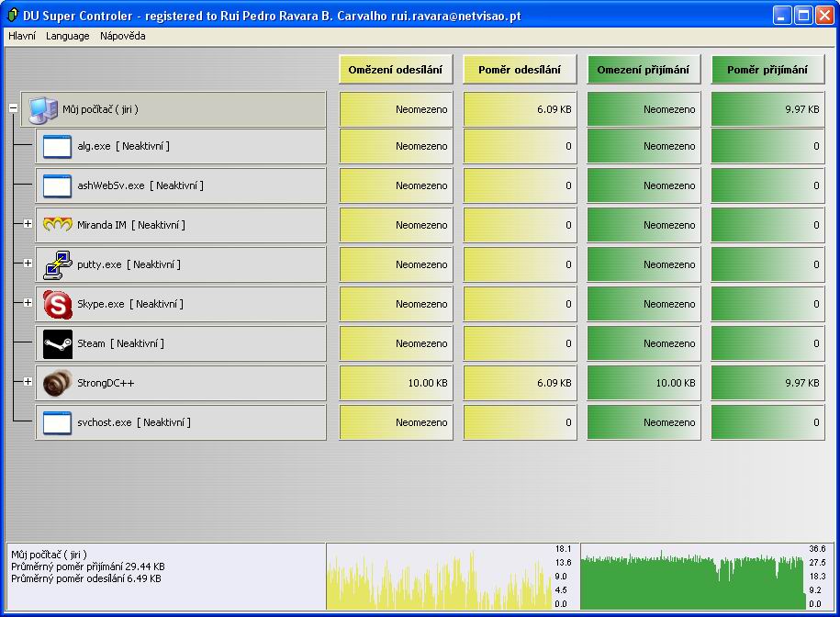Click the Poměr odesílání column header
This screenshot has width=840, height=617.
click(x=520, y=70)
